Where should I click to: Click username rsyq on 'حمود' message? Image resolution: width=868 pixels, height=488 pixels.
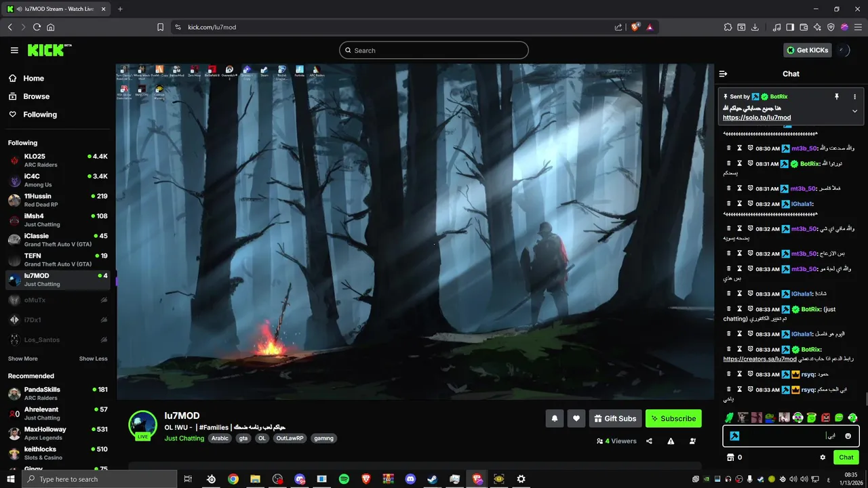[808, 374]
